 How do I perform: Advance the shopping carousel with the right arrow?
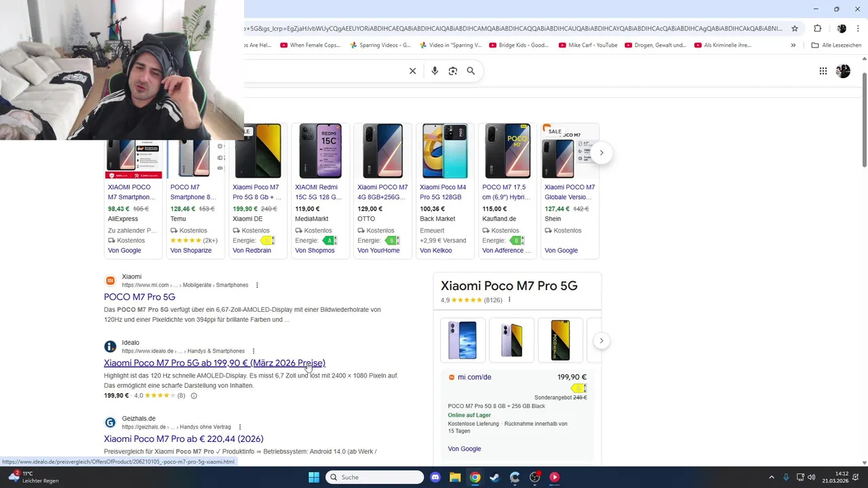click(601, 152)
